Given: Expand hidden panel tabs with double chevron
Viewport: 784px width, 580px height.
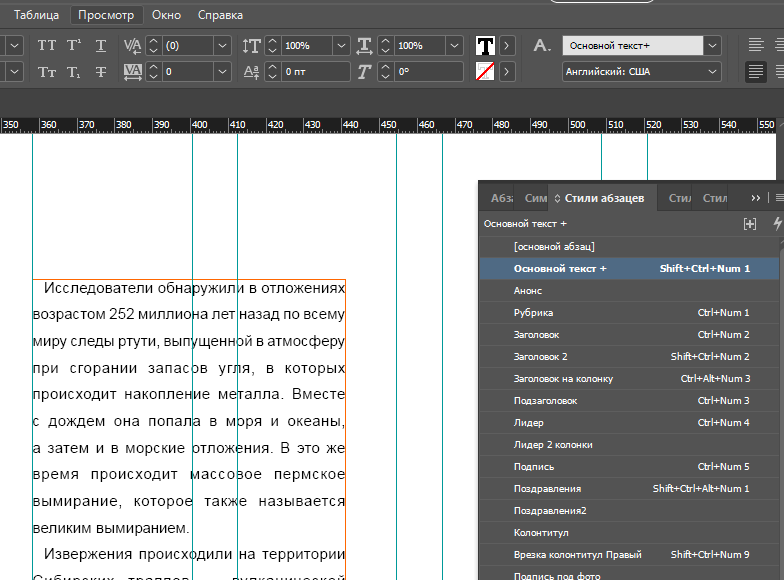Looking at the screenshot, I should [x=756, y=198].
